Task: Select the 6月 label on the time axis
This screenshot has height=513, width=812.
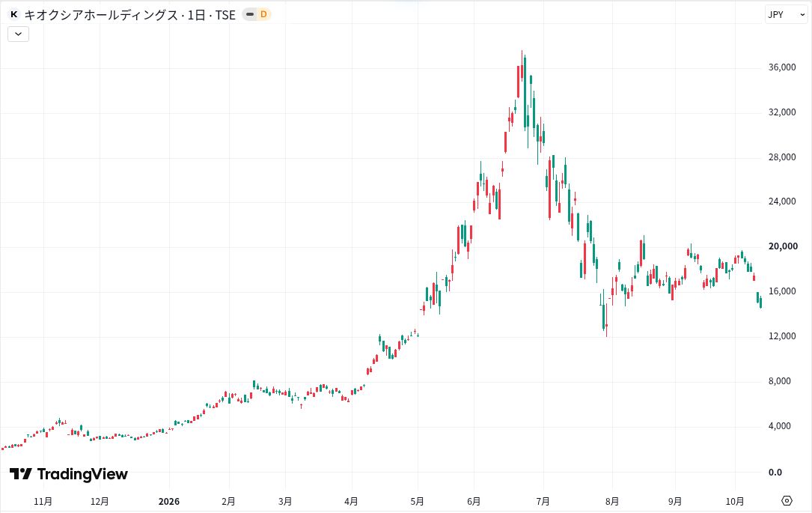Action: [473, 502]
